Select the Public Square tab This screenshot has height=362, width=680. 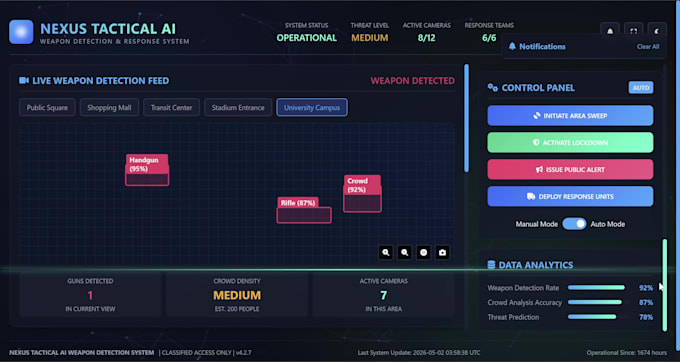pyautogui.click(x=47, y=108)
